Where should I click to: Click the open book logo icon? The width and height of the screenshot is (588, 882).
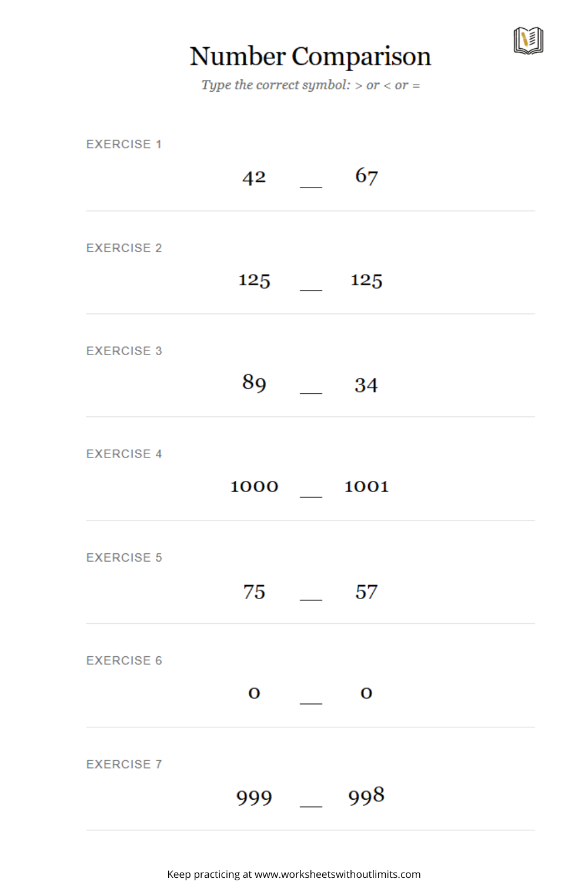tap(528, 41)
